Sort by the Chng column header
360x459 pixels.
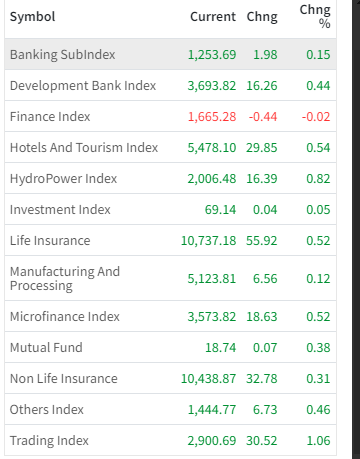tap(262, 17)
